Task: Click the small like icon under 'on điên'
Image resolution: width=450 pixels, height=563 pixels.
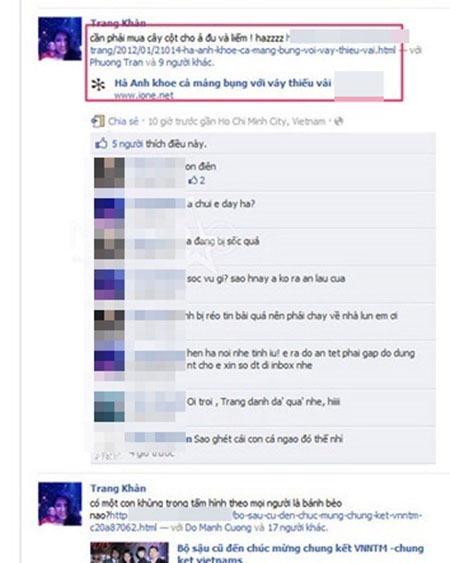Action: [193, 180]
